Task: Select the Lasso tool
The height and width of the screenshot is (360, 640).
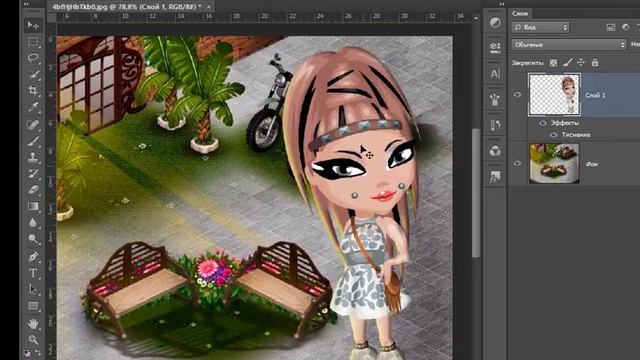Action: [x=33, y=58]
